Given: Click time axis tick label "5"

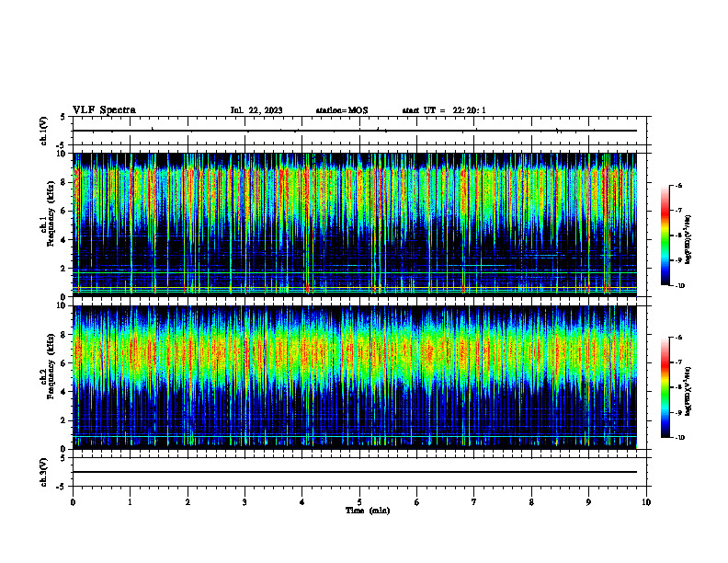Looking at the screenshot, I should (x=359, y=502).
